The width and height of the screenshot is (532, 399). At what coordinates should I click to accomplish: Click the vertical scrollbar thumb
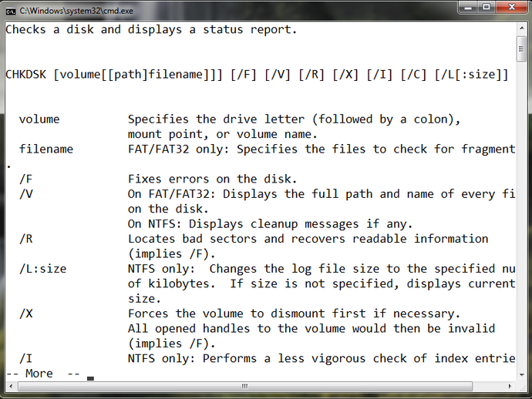[x=522, y=49]
